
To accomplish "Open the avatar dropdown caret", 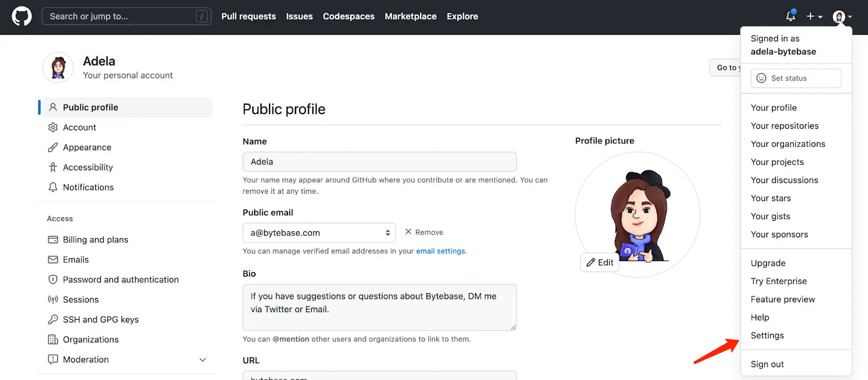I will pos(850,16).
